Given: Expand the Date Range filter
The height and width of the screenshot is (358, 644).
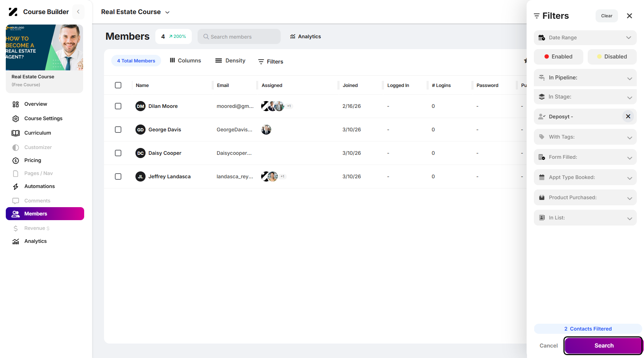Looking at the screenshot, I should [x=585, y=38].
